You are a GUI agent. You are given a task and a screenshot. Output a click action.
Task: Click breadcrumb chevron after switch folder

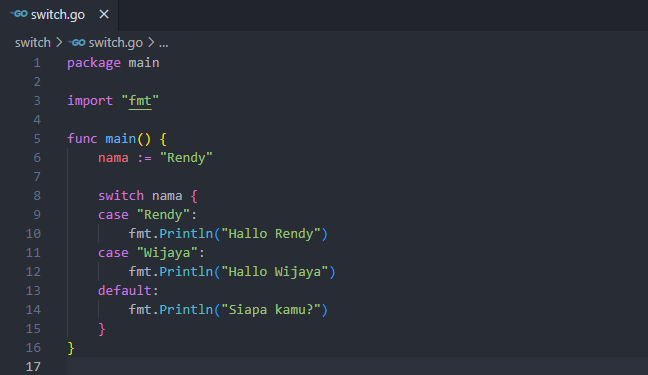59,42
